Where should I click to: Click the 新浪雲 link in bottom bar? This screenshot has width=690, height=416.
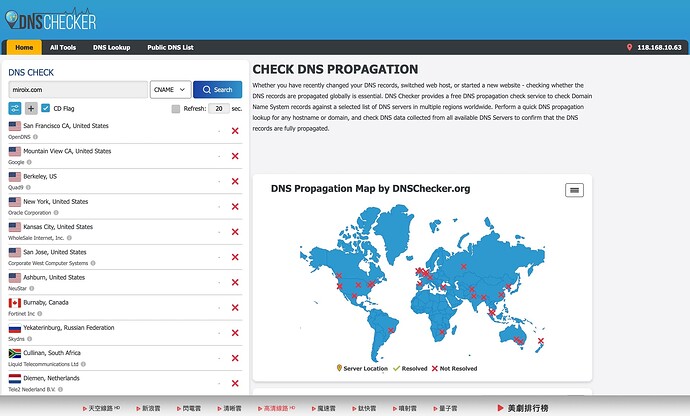coord(148,409)
